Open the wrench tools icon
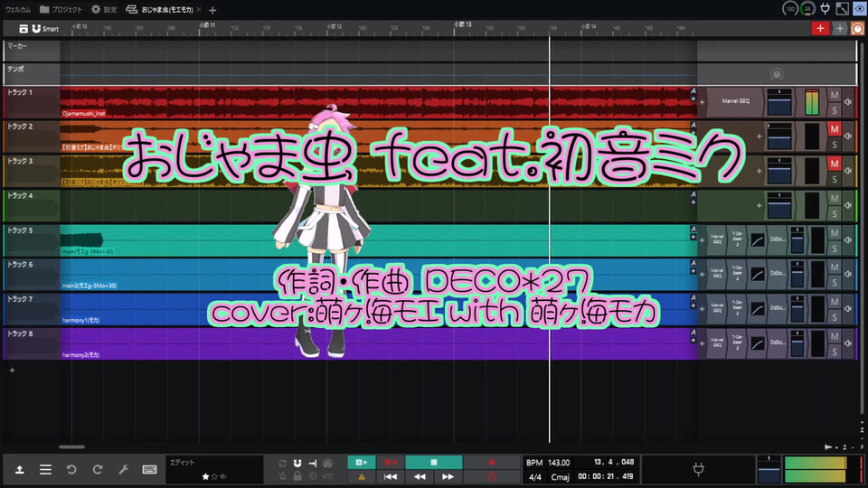Viewport: 868px width, 488px height. click(124, 470)
